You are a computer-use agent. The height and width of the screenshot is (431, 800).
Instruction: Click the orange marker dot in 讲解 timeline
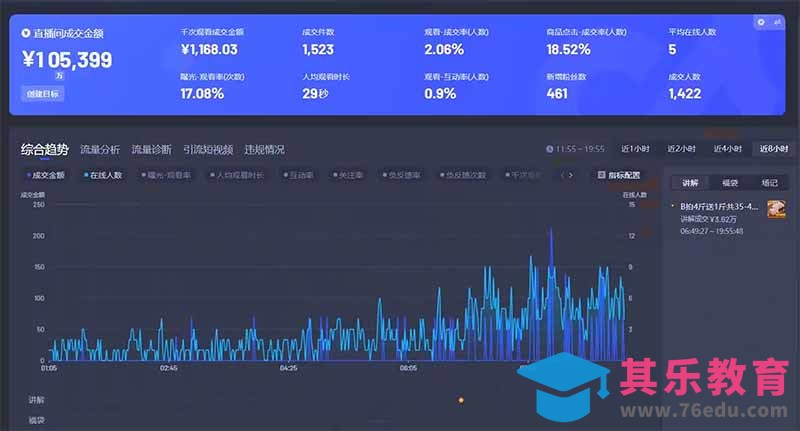(461, 400)
